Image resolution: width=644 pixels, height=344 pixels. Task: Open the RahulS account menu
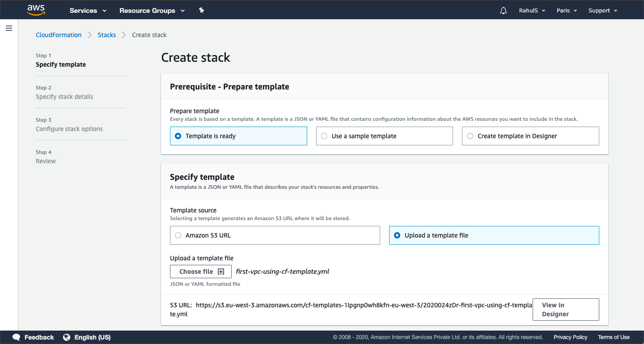point(532,11)
